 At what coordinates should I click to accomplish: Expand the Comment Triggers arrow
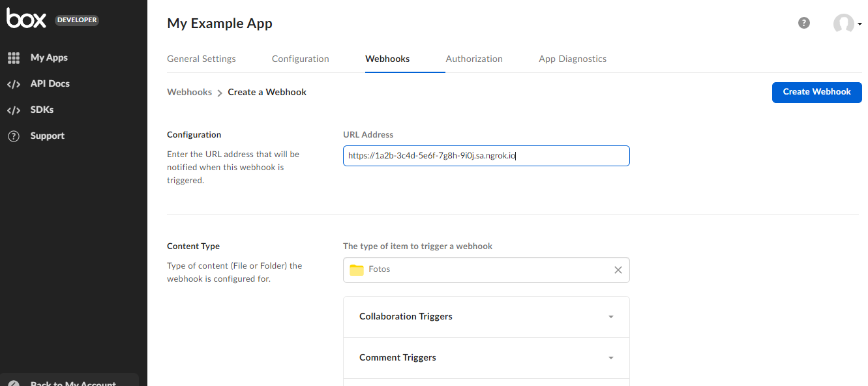(611, 358)
